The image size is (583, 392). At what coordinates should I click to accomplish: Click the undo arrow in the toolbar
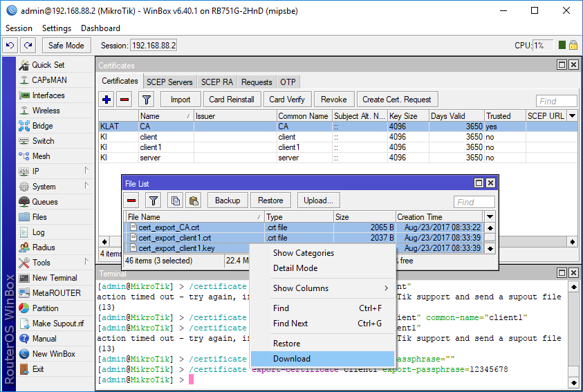pyautogui.click(x=10, y=46)
